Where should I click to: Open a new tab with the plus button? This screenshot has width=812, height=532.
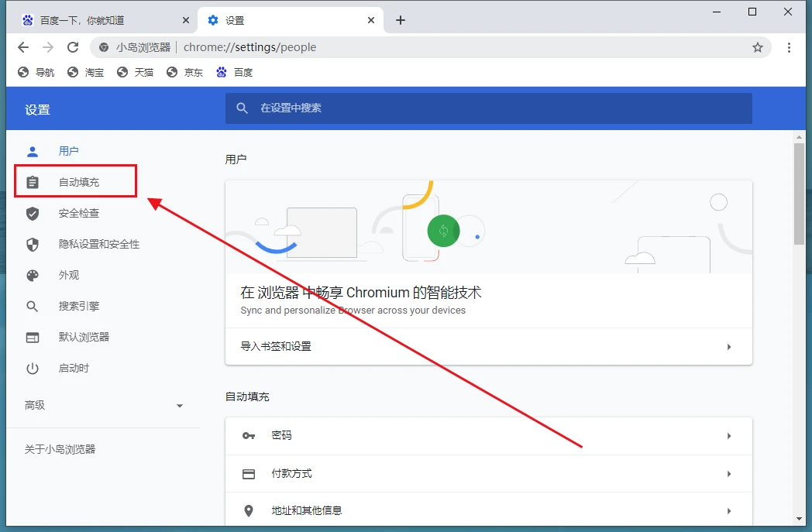point(400,20)
